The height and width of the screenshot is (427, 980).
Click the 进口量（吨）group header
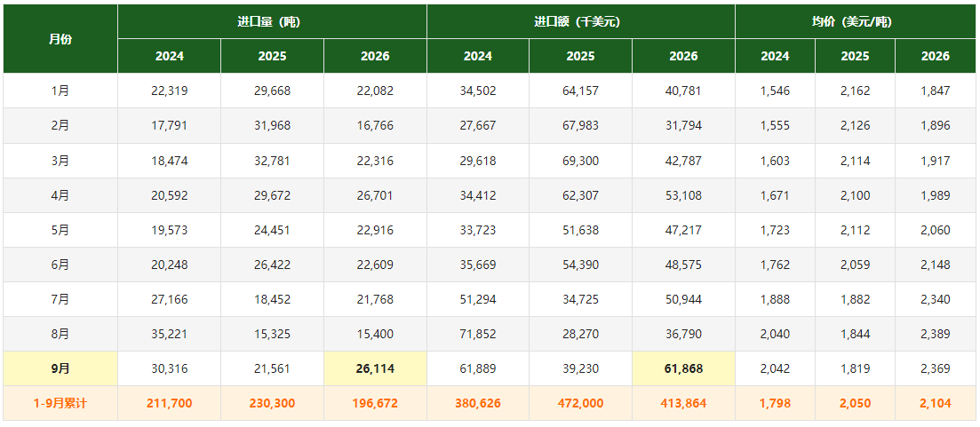tap(272, 21)
